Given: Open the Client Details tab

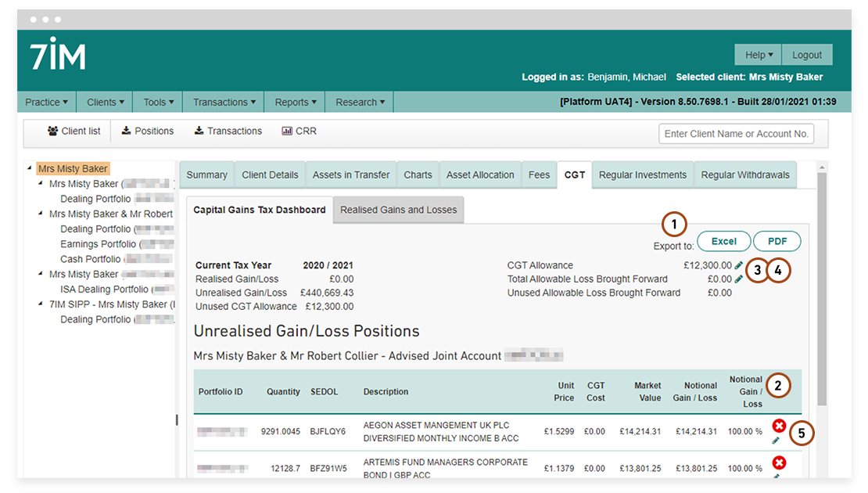Looking at the screenshot, I should (270, 175).
